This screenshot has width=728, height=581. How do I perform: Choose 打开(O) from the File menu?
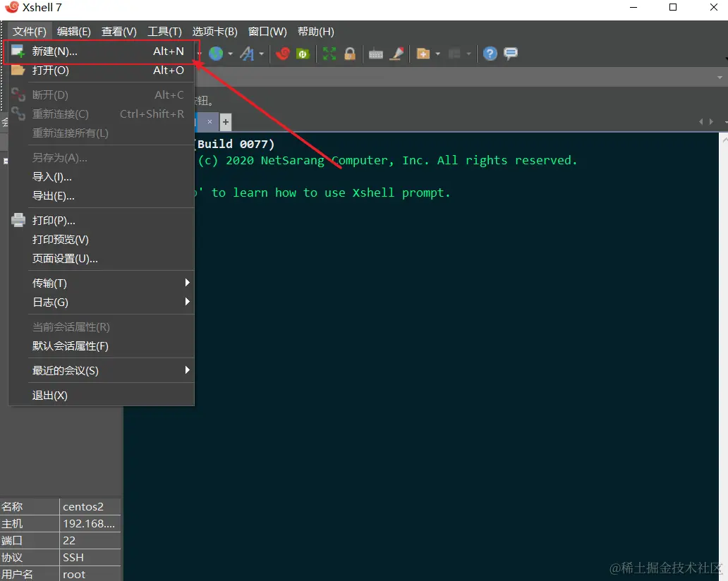click(101, 70)
